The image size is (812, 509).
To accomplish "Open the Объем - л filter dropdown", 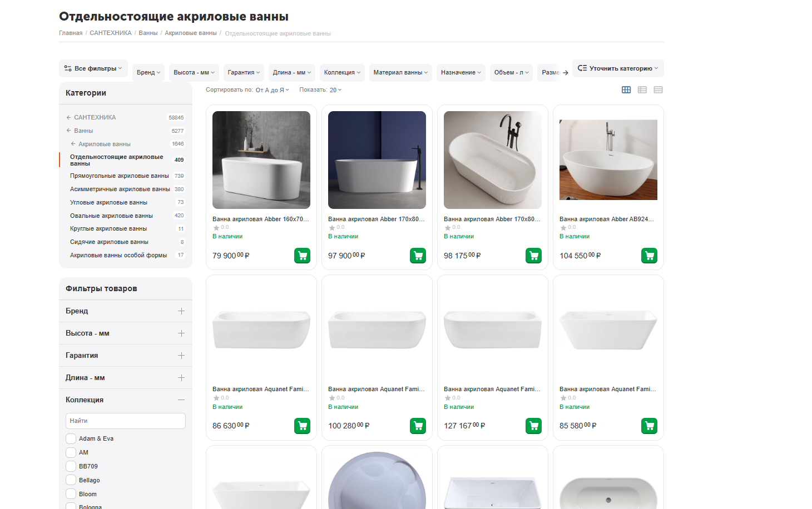I will [x=512, y=72].
